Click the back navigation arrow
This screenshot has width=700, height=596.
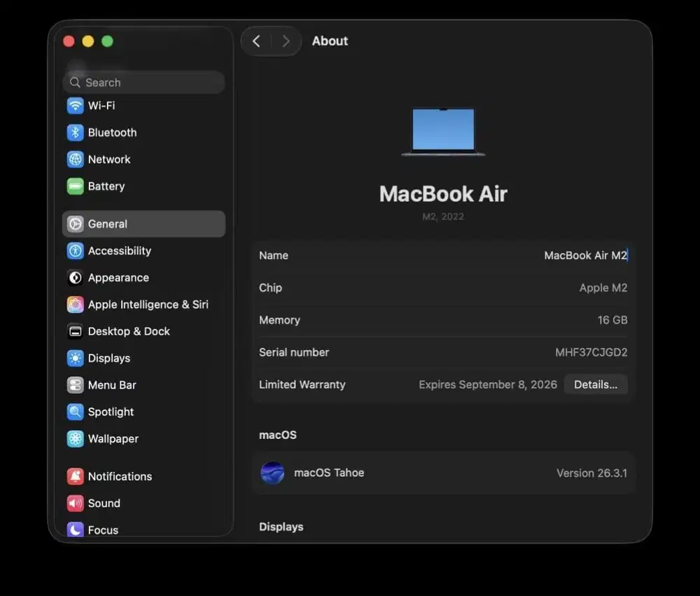256,41
